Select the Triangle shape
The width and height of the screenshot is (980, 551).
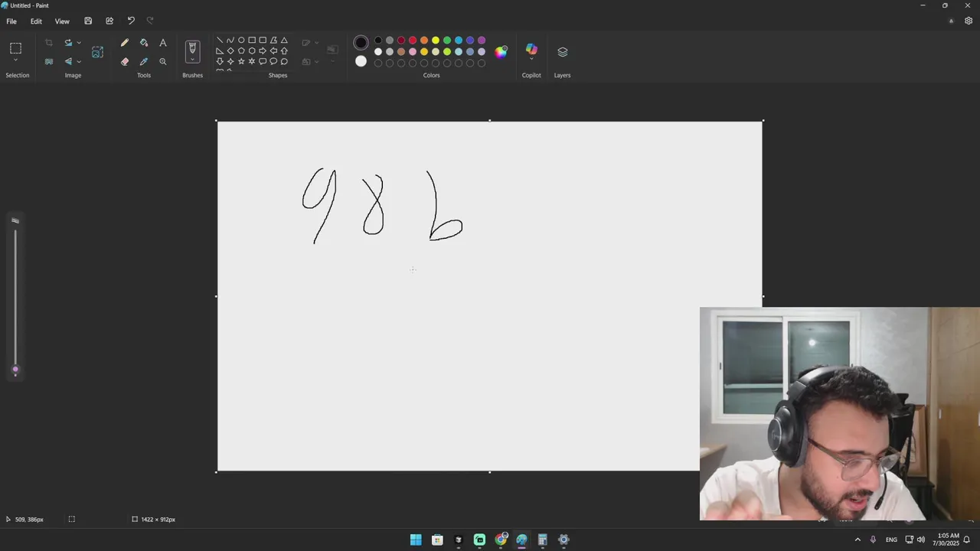coord(284,41)
